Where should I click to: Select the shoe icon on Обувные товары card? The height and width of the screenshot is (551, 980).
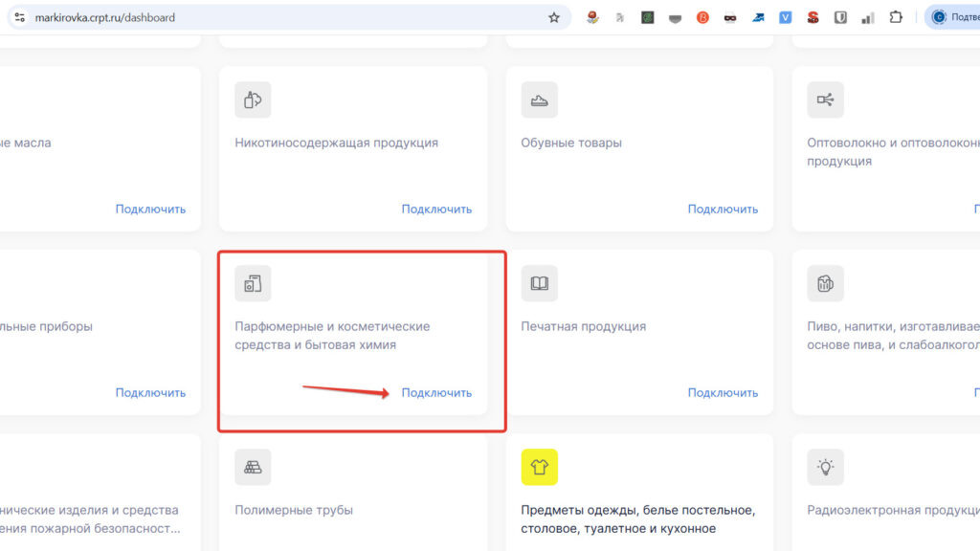(x=539, y=99)
